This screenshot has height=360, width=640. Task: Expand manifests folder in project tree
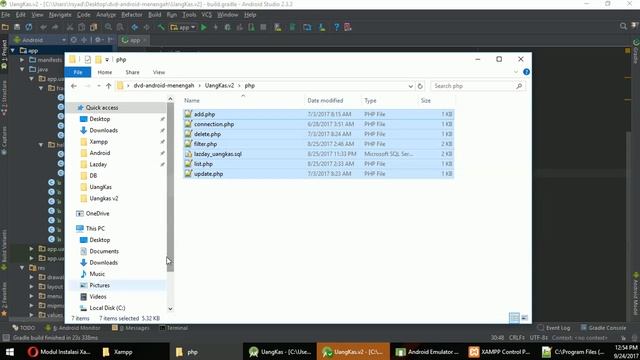tap(22, 60)
